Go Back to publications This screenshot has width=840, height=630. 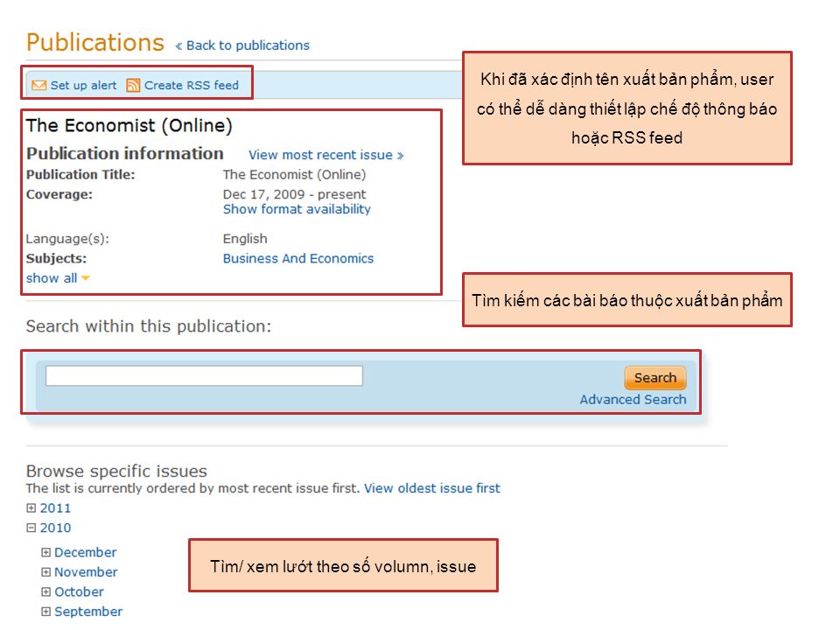tap(248, 45)
